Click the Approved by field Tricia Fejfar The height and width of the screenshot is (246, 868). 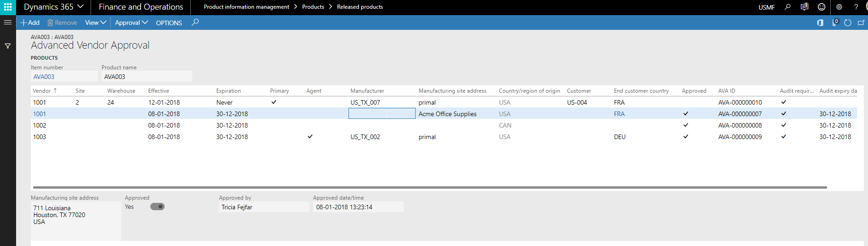point(264,207)
